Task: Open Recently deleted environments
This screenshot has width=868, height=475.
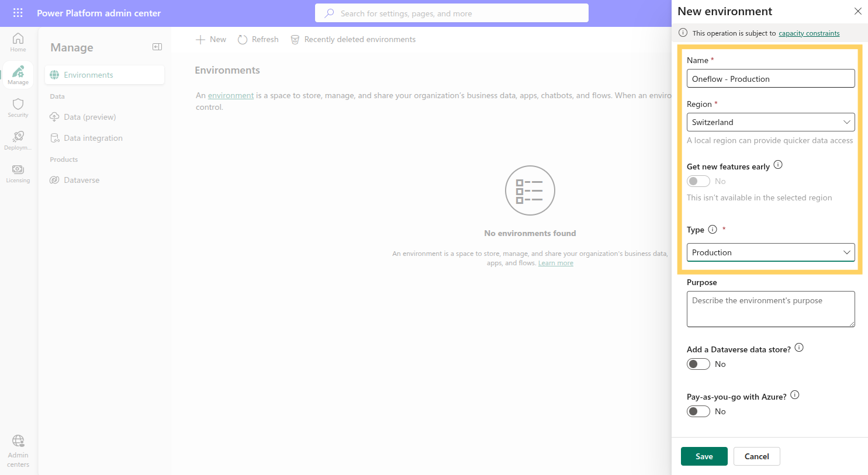Action: 353,39
